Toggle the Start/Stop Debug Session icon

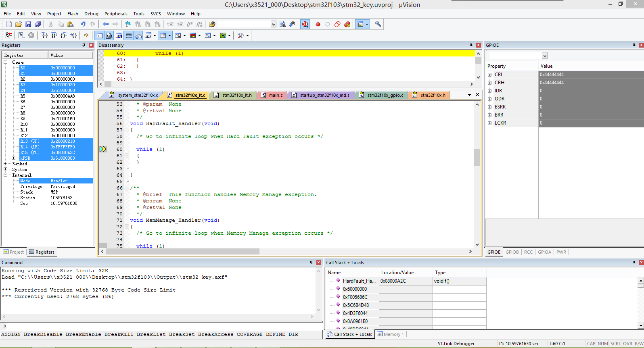(305, 24)
